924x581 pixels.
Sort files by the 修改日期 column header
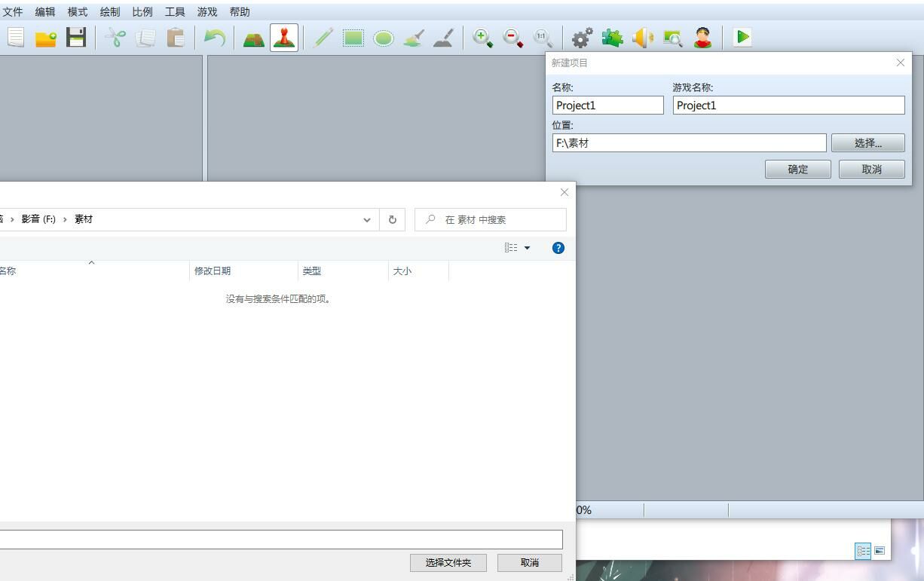(213, 271)
